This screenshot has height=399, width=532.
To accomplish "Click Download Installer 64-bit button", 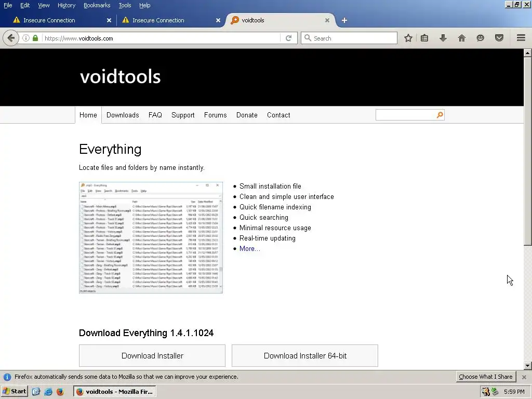I will click(304, 355).
